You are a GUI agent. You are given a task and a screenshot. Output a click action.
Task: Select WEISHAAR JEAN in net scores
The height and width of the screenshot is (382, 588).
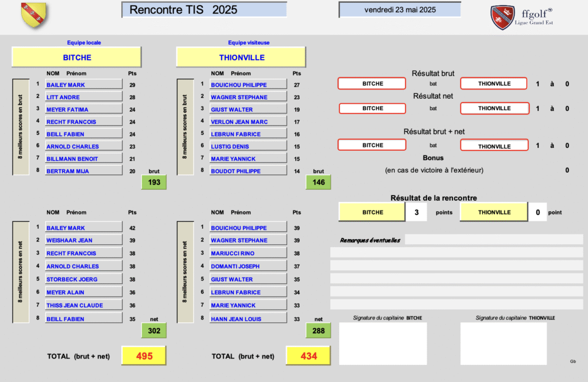tap(83, 240)
